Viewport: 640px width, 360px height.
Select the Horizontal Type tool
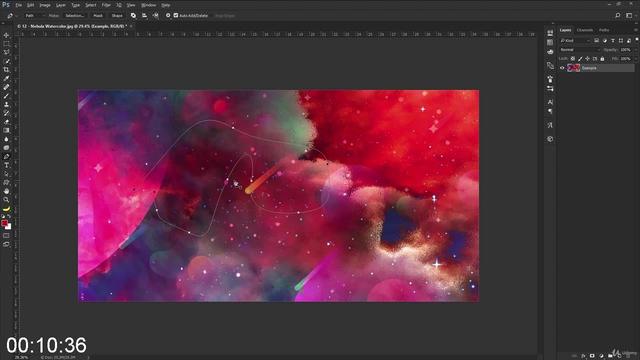coord(6,165)
